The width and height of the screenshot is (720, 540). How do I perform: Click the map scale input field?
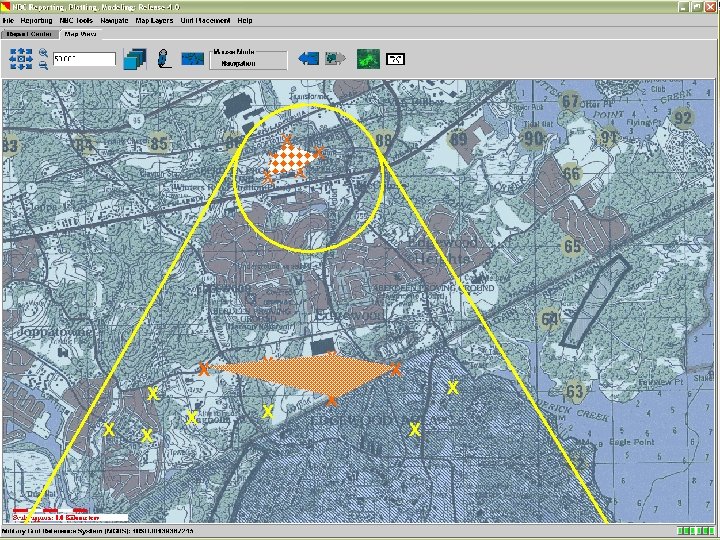(x=84, y=59)
